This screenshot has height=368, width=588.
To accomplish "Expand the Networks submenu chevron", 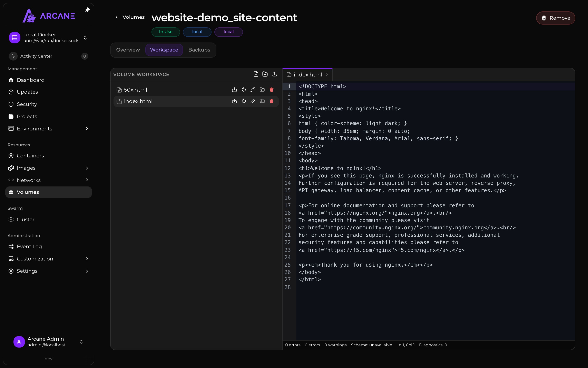I will pyautogui.click(x=87, y=180).
